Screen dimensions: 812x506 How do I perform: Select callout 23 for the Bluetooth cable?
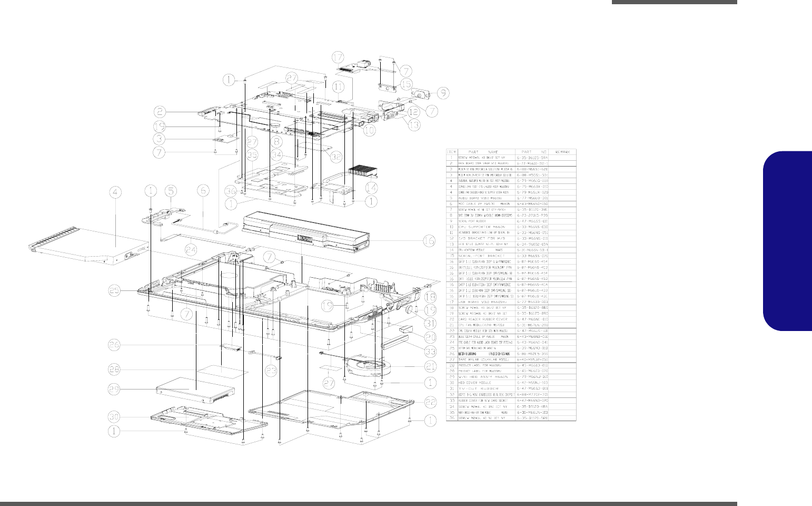tap(270, 371)
